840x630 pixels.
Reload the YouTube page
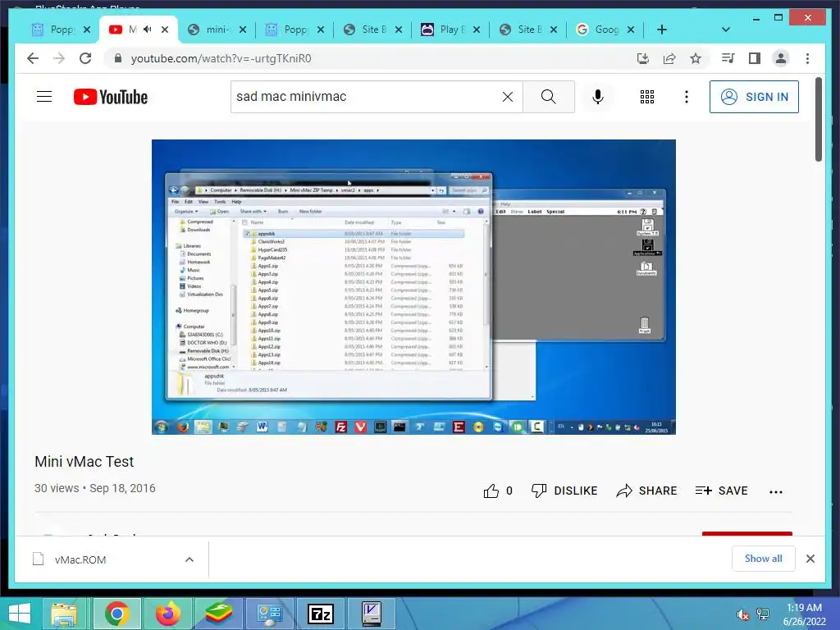click(x=85, y=58)
